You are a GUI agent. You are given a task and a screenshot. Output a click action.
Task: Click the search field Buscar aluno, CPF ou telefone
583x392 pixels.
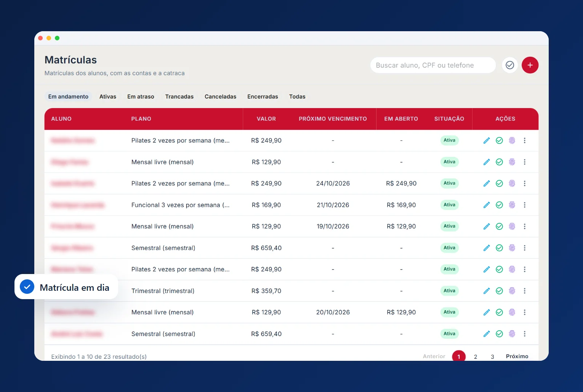point(433,65)
